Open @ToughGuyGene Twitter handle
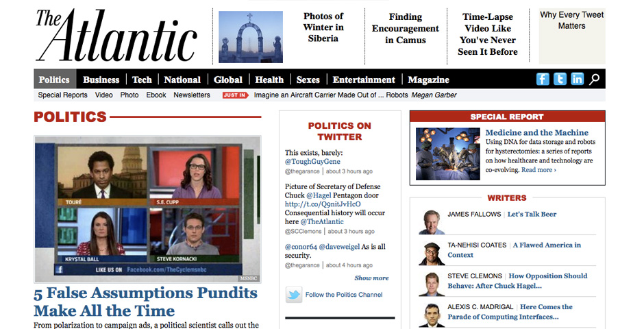This screenshot has height=329, width=644. click(x=312, y=162)
